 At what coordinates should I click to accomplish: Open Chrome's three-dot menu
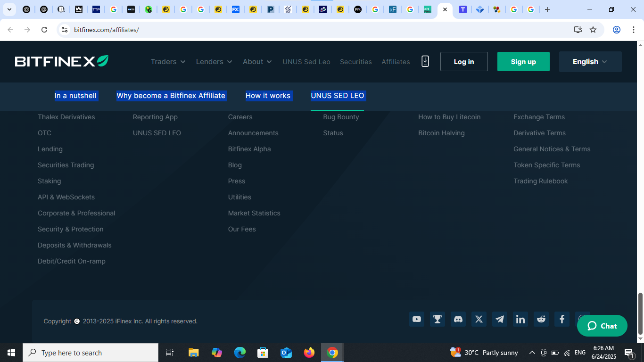[633, 30]
